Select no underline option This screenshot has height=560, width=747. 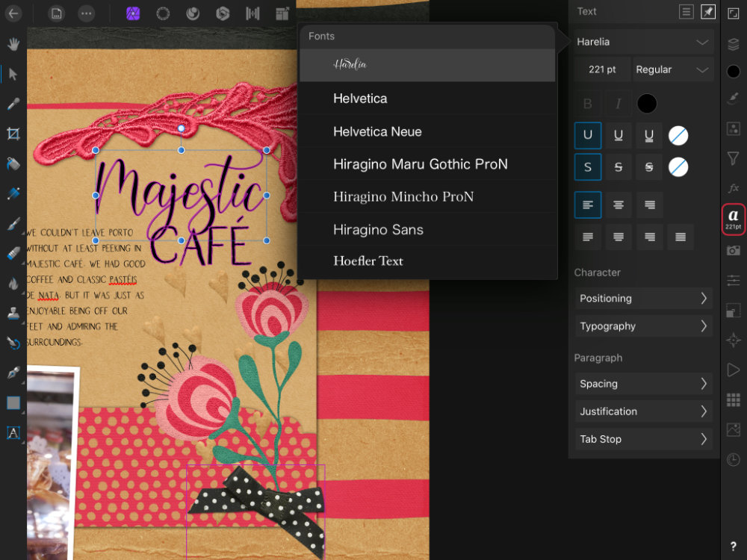click(588, 135)
